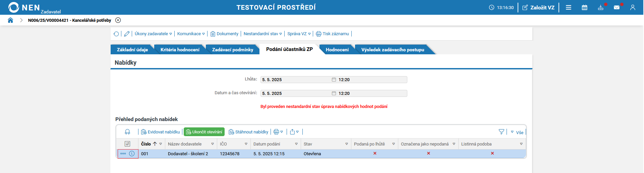Open the Název dodavatele column filter arrow
644x173 pixels.
coord(213,144)
